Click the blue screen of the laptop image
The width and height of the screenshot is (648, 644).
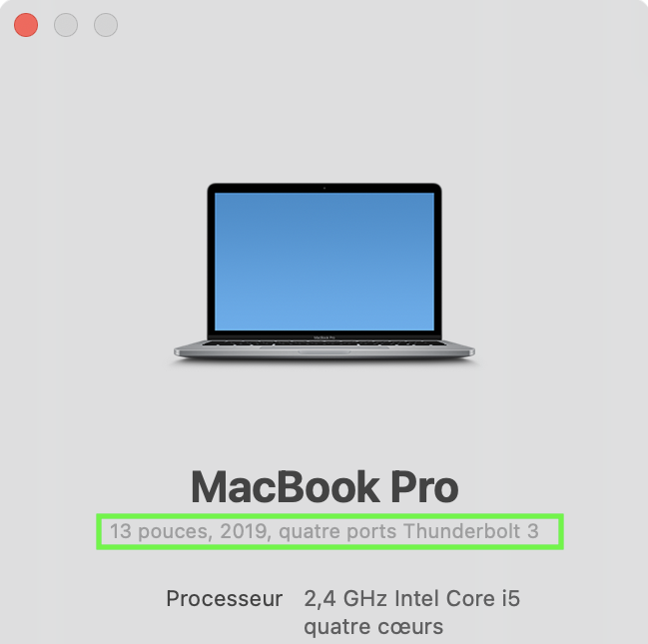tap(324, 262)
